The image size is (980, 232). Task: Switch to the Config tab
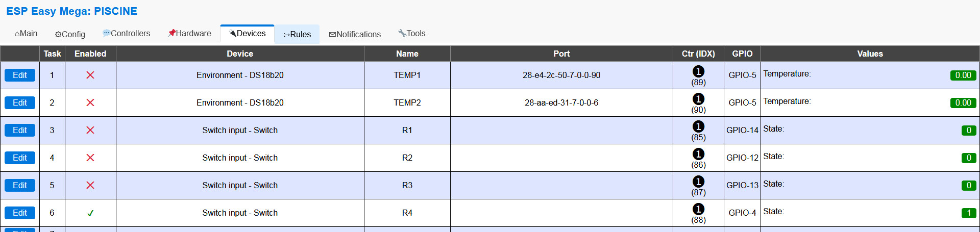click(70, 34)
